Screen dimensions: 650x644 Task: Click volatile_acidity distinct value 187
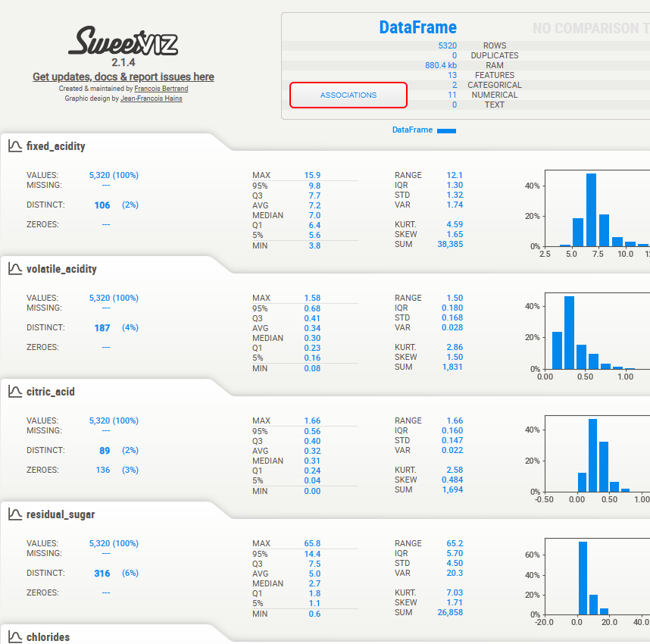tap(102, 328)
